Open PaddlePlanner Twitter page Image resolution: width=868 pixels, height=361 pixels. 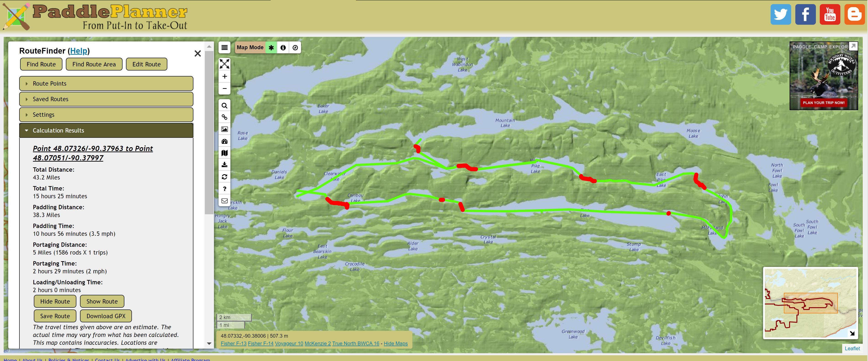tap(781, 14)
